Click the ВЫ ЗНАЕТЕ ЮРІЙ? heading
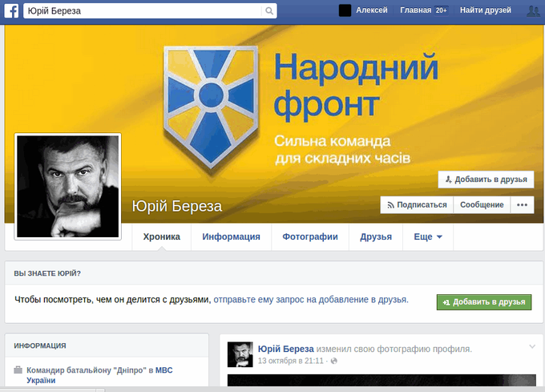 (x=47, y=273)
